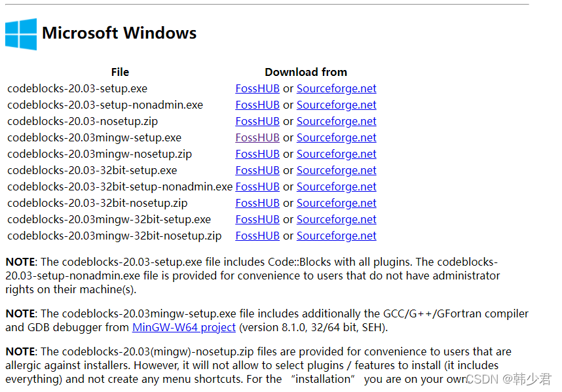Click the Microsoft Windows logo icon
This screenshot has height=392, width=562.
point(21,34)
